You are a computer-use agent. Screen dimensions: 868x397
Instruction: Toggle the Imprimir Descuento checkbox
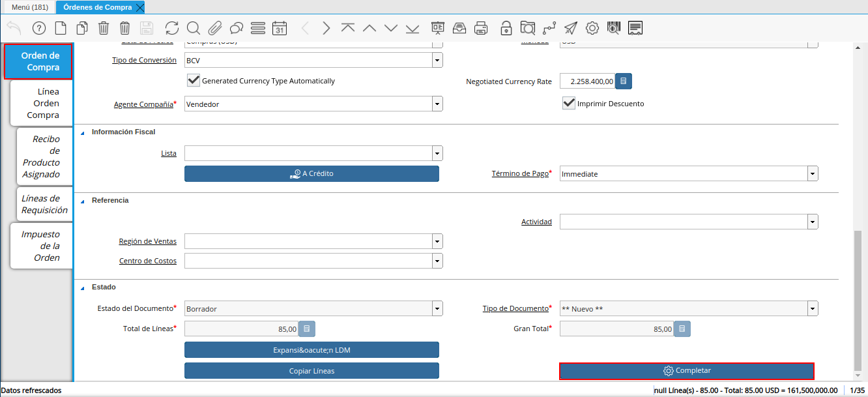tap(568, 104)
